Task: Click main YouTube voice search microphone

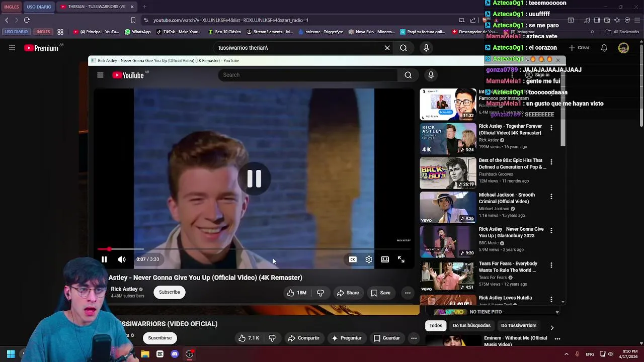Action: 426,48
